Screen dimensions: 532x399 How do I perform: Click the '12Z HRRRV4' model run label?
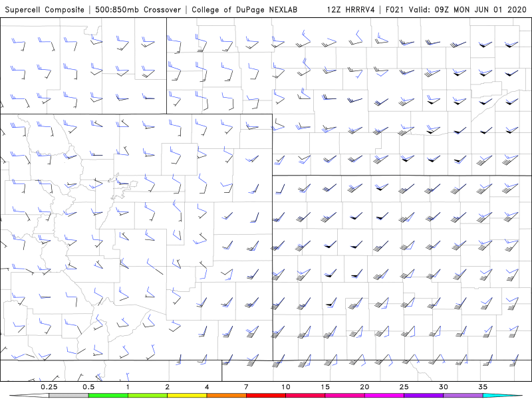pos(351,9)
